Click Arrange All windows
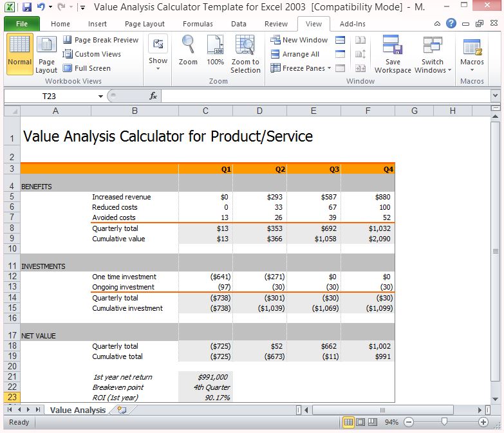The image size is (504, 433). point(295,54)
